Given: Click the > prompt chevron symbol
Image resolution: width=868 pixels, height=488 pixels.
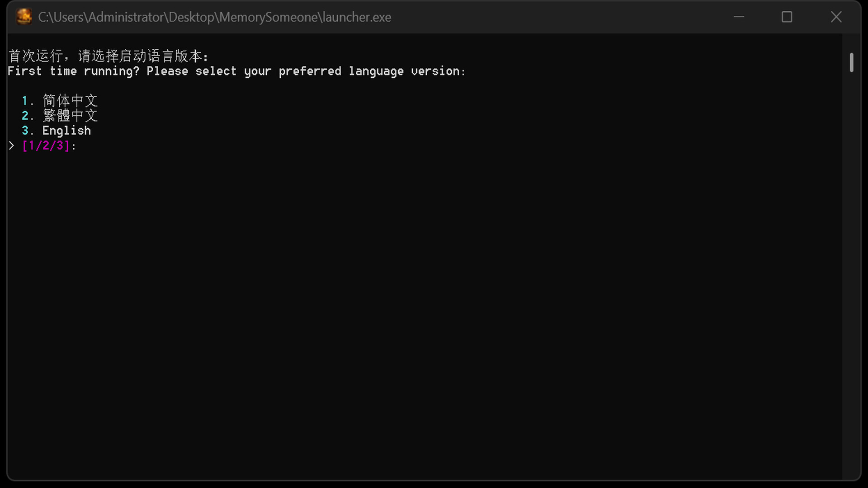Looking at the screenshot, I should tap(11, 145).
